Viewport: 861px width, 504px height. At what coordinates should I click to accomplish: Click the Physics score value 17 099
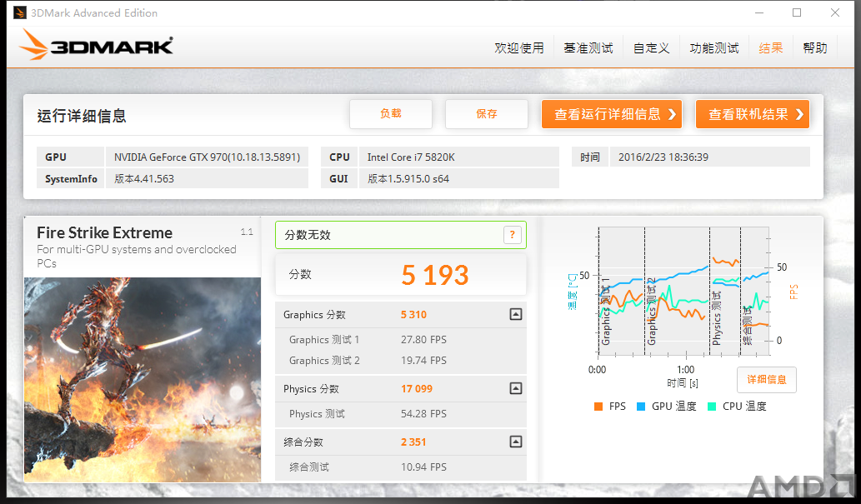[x=417, y=389]
